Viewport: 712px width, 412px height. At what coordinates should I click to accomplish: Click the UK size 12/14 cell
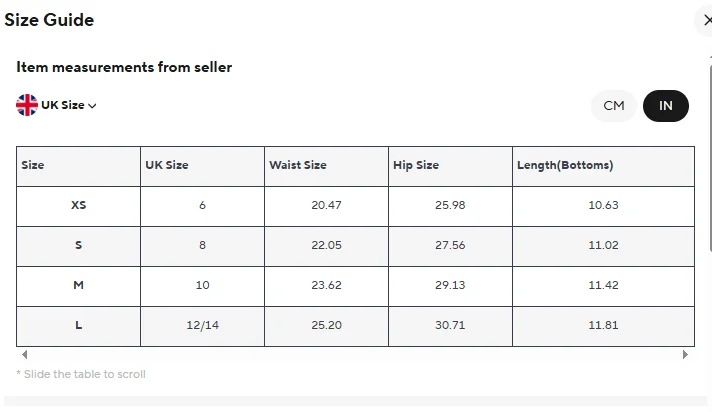click(202, 326)
